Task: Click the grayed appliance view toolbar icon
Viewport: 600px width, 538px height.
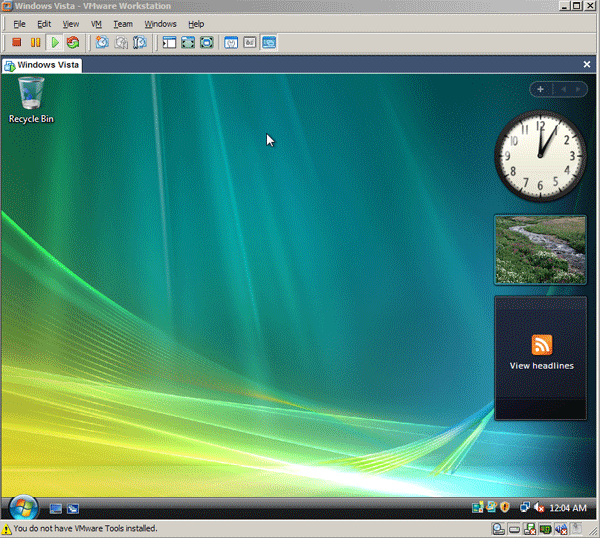Action: (250, 42)
